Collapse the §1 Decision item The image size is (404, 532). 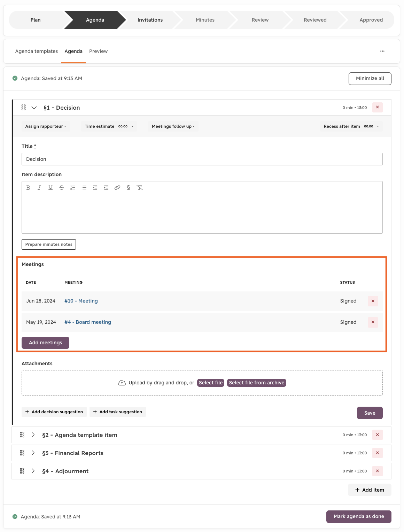click(34, 108)
